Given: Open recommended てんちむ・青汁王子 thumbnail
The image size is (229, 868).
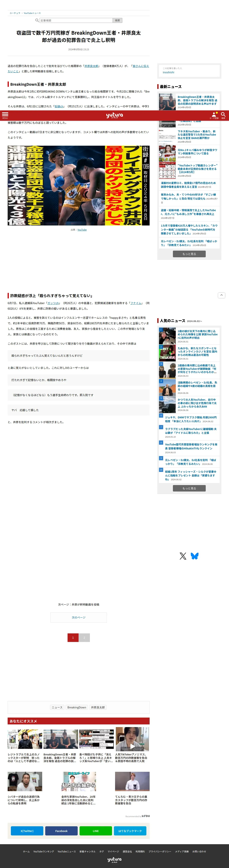Looking at the screenshot, I should tap(132, 781).
